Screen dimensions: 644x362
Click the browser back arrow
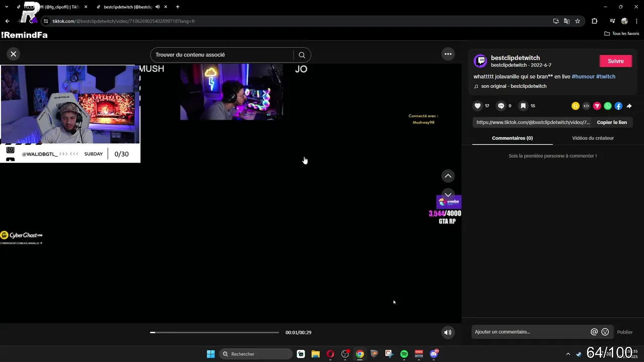pyautogui.click(x=7, y=21)
